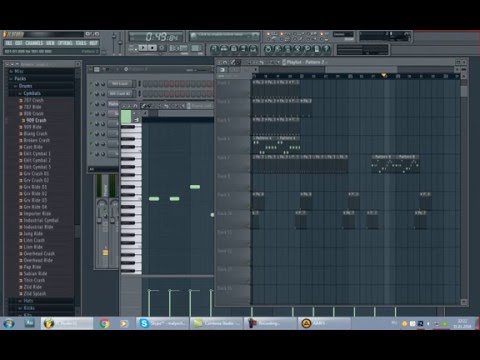Select the 707 Crash sample
This screenshot has width=480, height=360.
(x=34, y=100)
